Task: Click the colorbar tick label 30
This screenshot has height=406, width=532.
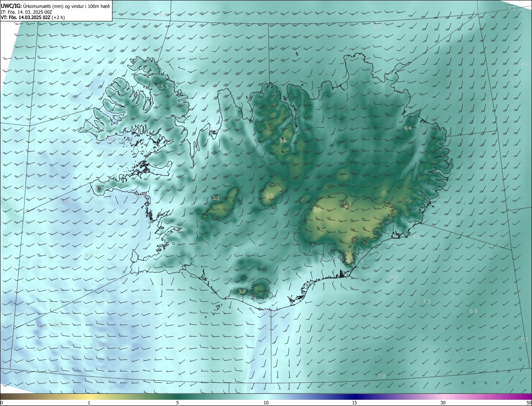Action: (443, 403)
